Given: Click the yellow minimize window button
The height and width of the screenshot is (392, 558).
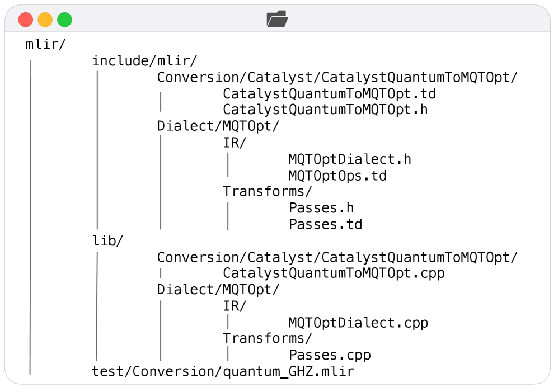Looking at the screenshot, I should 45,20.
